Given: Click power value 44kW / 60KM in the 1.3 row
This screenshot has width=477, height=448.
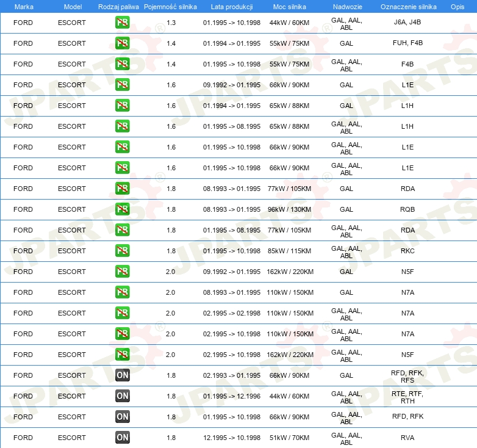Looking at the screenshot, I should 289,23.
